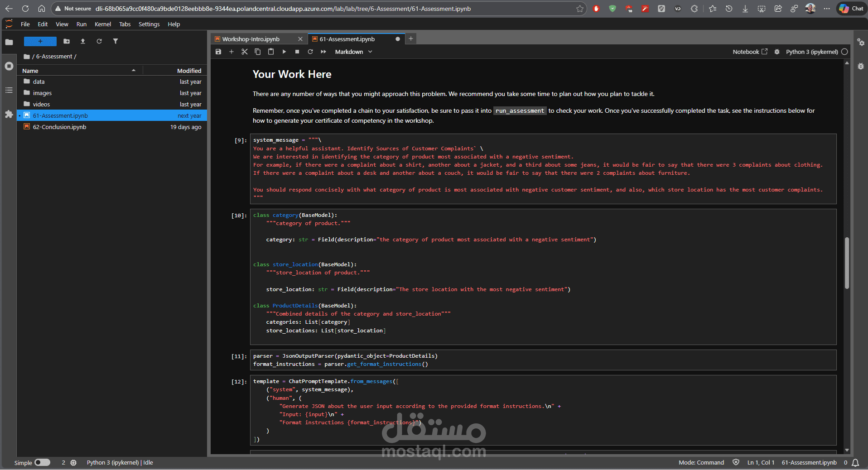Restart the kernel
The image size is (868, 470).
click(310, 52)
